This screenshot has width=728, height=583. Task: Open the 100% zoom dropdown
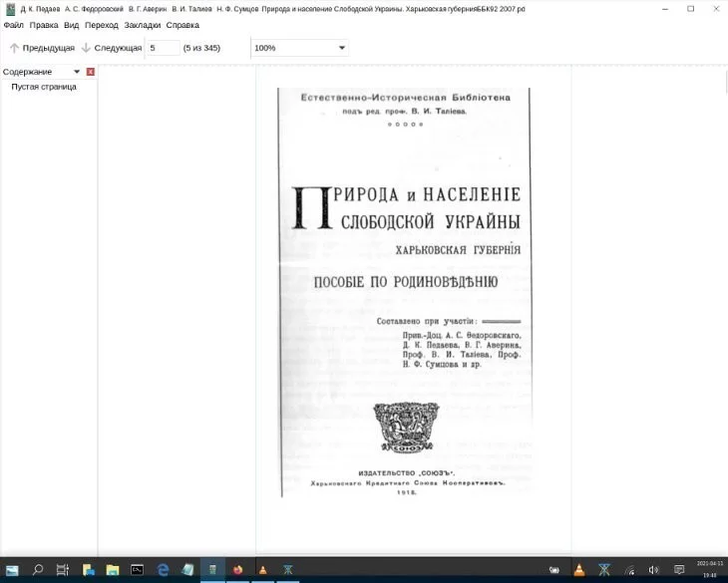(x=299, y=48)
